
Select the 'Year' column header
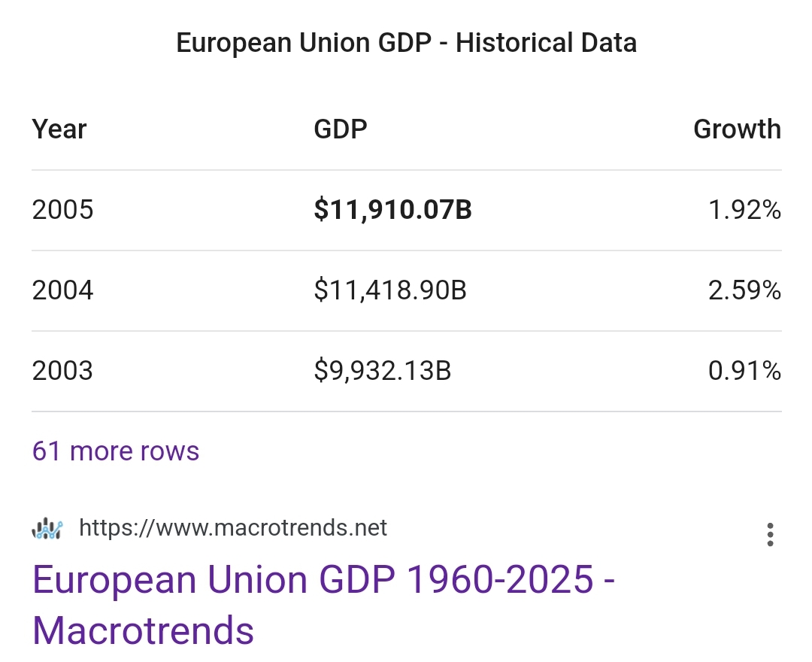[59, 129]
